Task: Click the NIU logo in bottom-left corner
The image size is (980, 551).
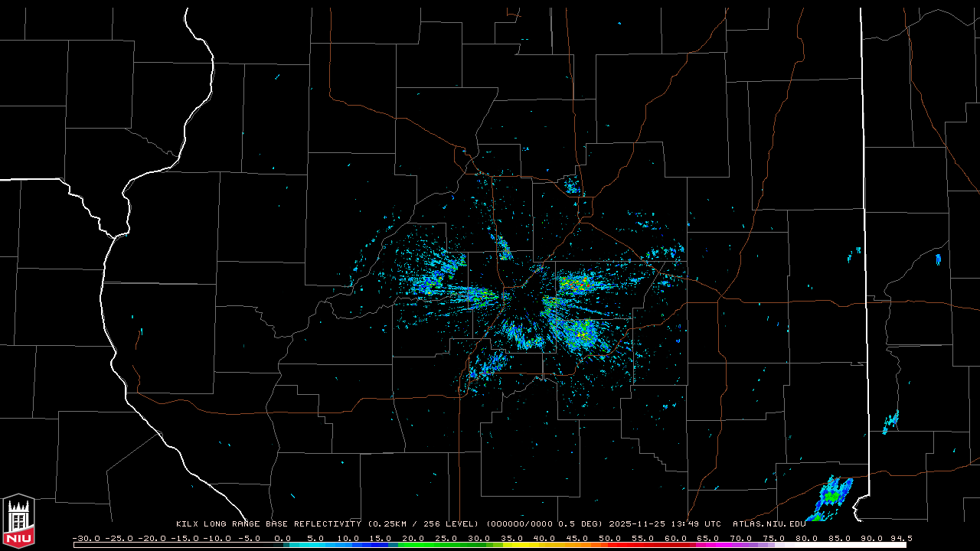Action: (x=18, y=521)
